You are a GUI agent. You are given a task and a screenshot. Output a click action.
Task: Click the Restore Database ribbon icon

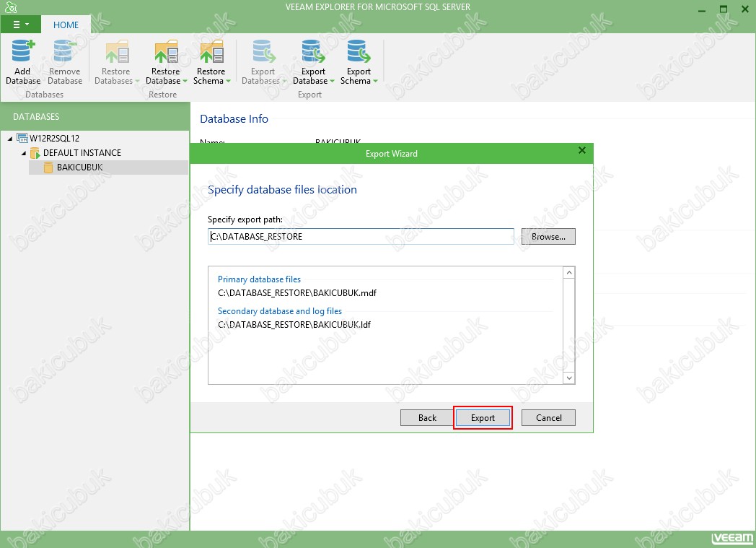click(x=166, y=51)
